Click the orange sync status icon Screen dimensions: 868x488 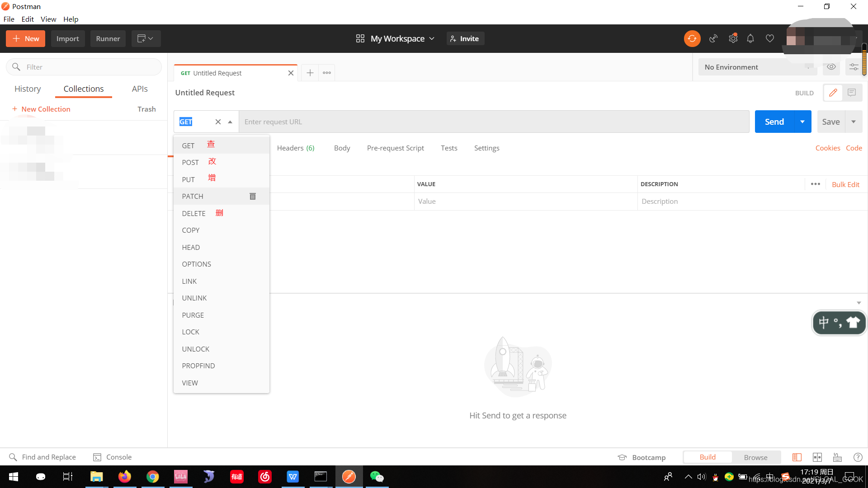[692, 38]
